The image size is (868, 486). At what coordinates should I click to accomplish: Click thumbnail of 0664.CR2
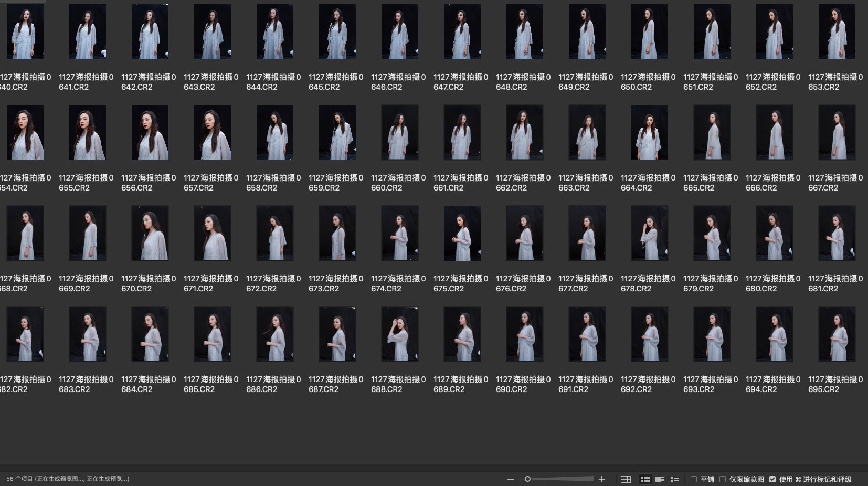(x=650, y=133)
